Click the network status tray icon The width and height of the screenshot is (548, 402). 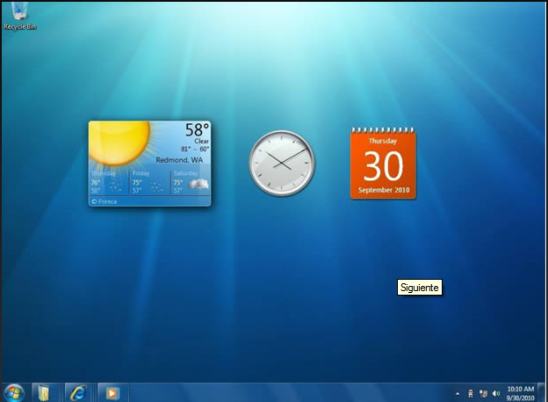483,394
